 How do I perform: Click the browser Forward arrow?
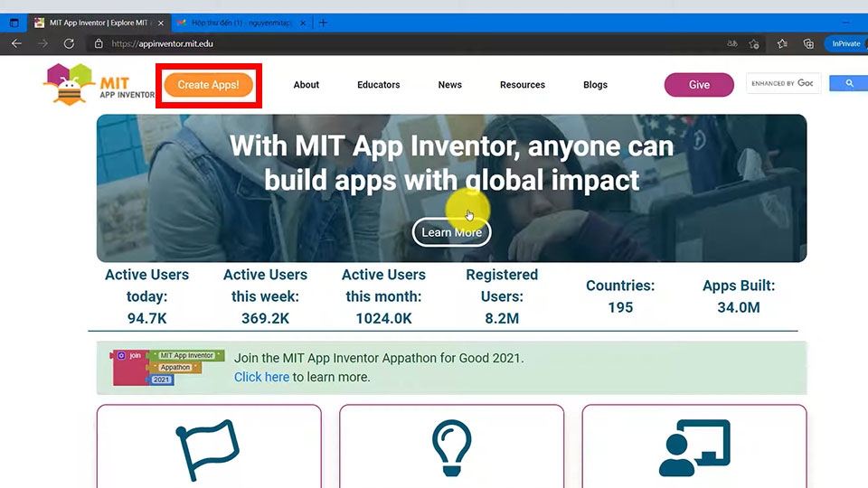pyautogui.click(x=42, y=43)
